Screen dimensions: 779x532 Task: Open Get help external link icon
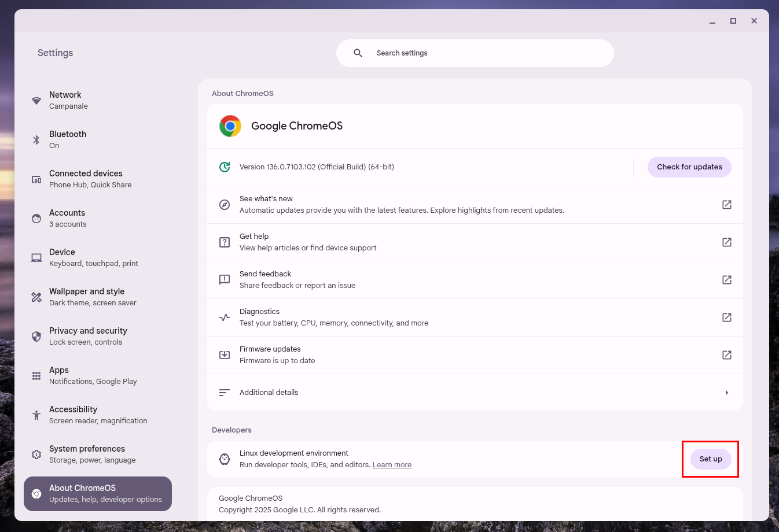(x=727, y=242)
